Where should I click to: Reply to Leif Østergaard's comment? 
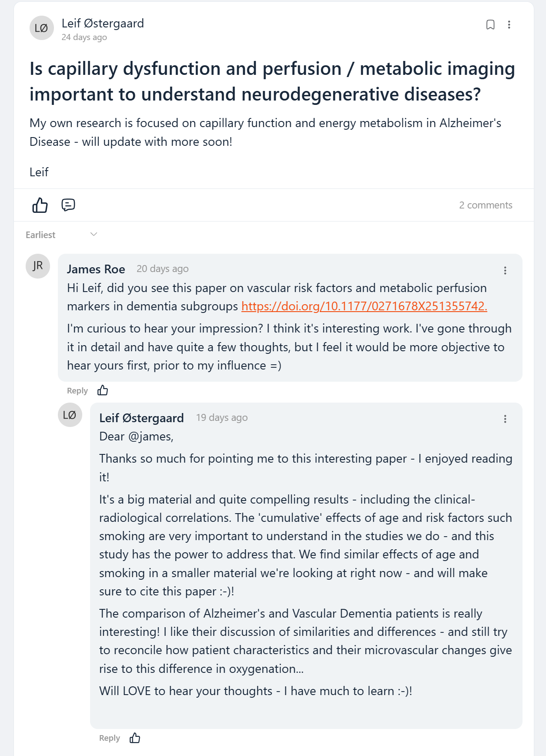(110, 738)
